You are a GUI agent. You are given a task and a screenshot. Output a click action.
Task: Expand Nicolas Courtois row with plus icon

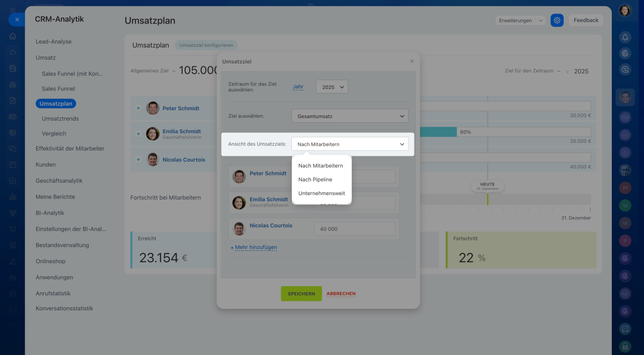(x=138, y=159)
